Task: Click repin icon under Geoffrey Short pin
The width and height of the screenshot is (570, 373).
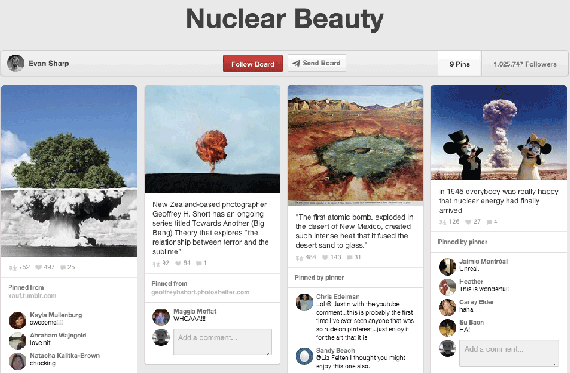Action: click(x=156, y=264)
